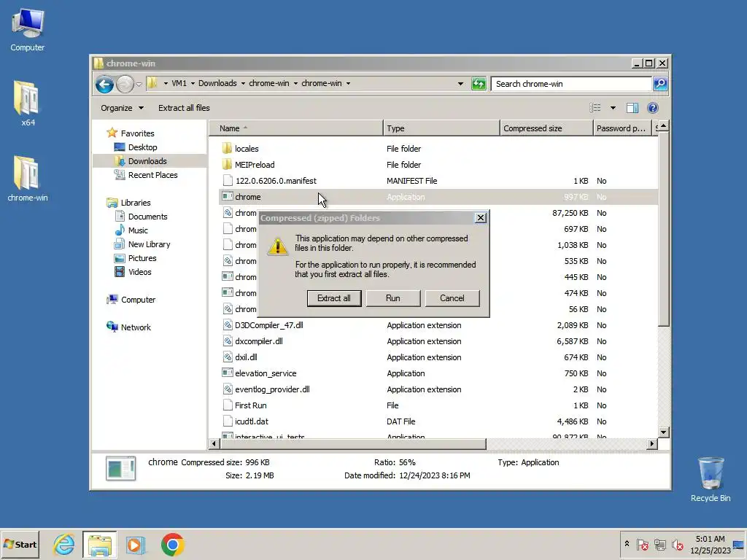Click the scroll down arrow of file list
This screenshot has width=747, height=560.
(x=663, y=432)
